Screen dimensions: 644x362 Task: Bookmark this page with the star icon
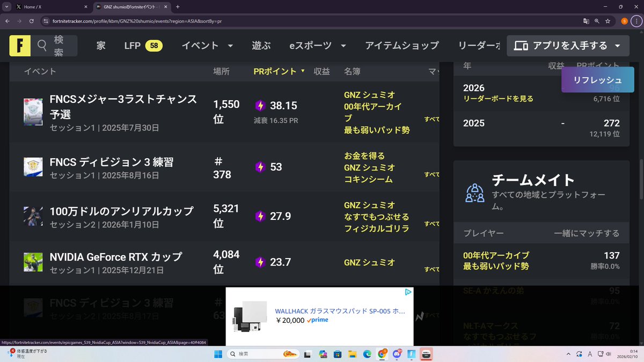[608, 21]
